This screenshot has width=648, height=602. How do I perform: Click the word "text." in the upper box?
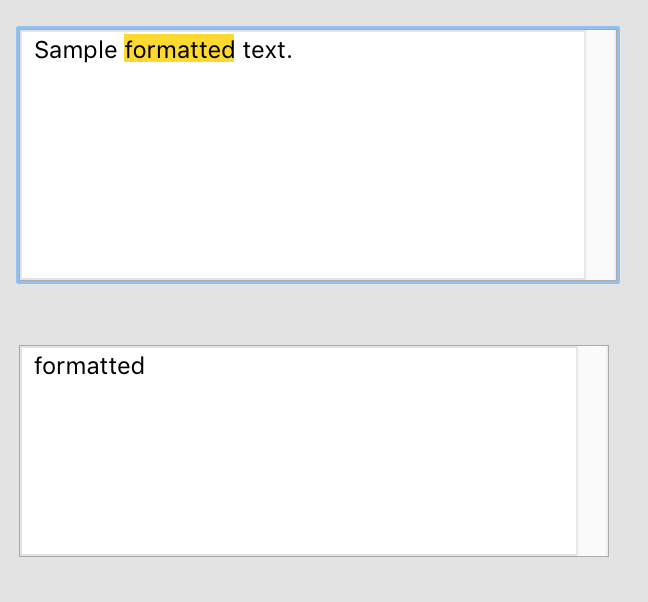267,50
